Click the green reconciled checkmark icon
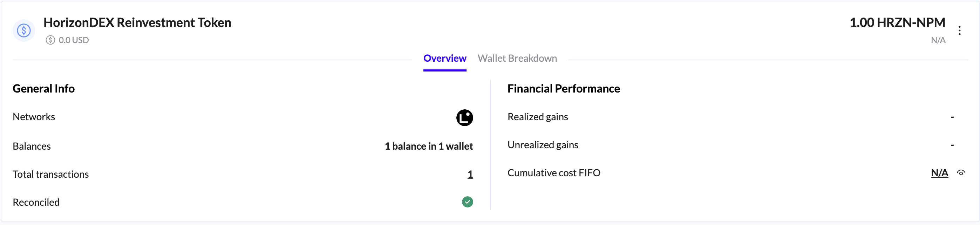 pyautogui.click(x=467, y=202)
